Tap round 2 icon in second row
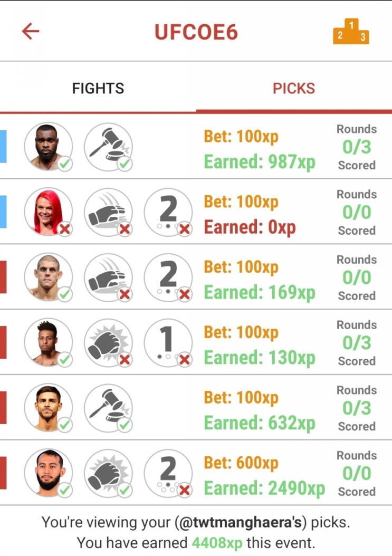Image resolution: width=392 pixels, height=556 pixels. [168, 212]
